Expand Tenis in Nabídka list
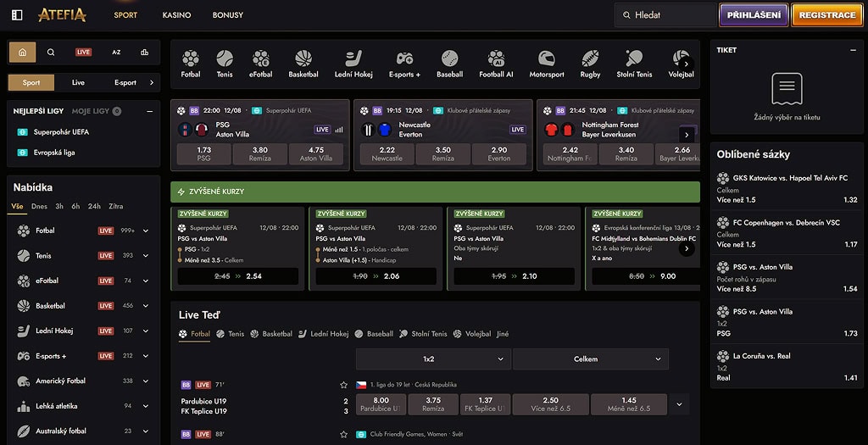 pos(146,256)
